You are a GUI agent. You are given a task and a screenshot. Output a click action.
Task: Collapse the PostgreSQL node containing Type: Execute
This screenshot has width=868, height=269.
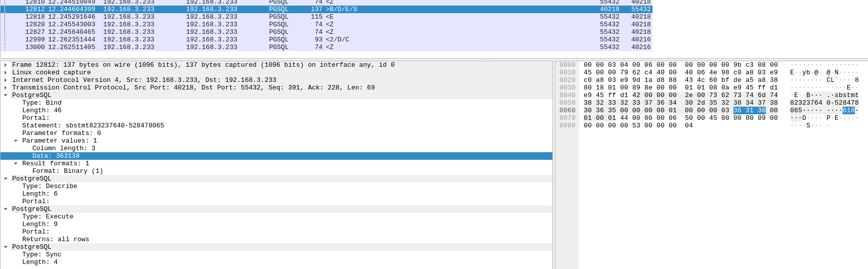pyautogui.click(x=5, y=209)
